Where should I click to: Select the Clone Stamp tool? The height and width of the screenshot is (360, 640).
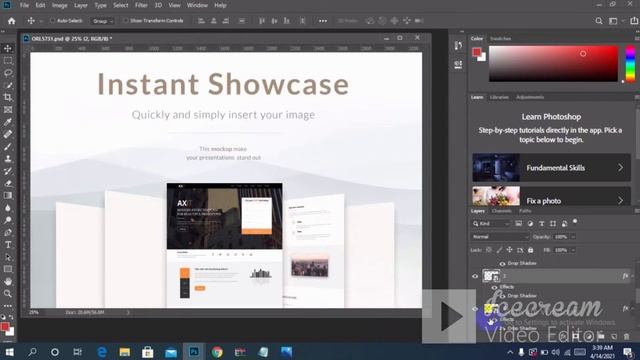coord(8,159)
